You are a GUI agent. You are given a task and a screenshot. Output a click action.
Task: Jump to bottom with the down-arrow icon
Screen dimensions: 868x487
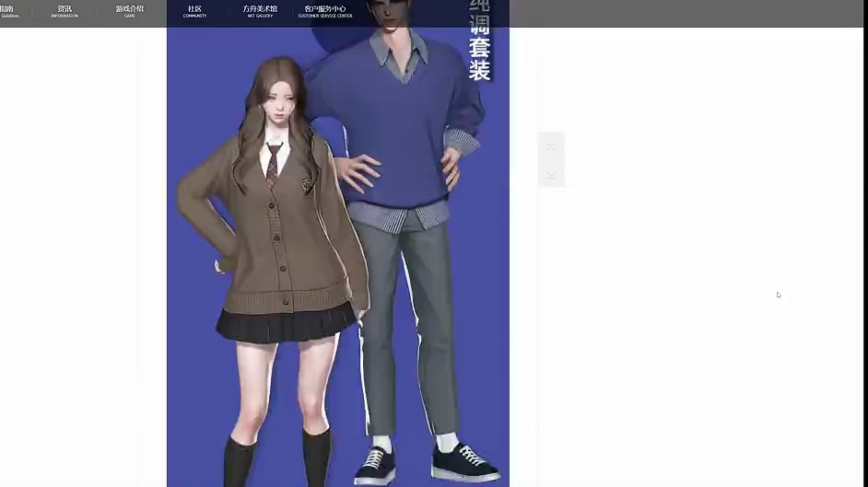551,174
